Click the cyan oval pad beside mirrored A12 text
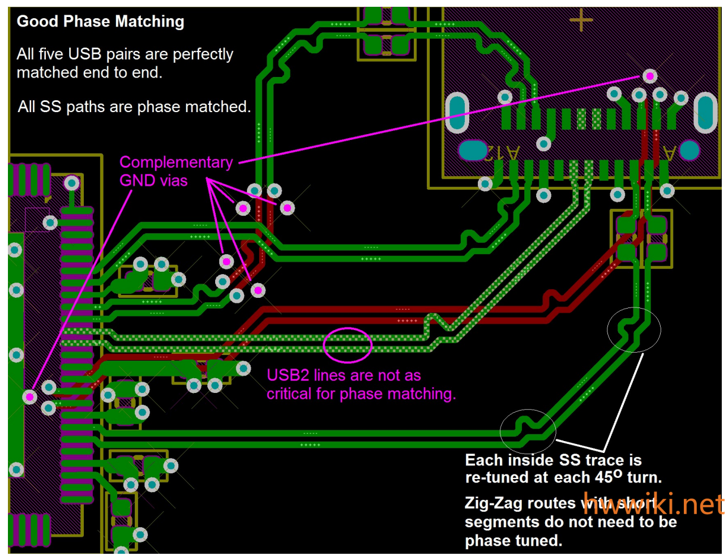 click(x=473, y=151)
